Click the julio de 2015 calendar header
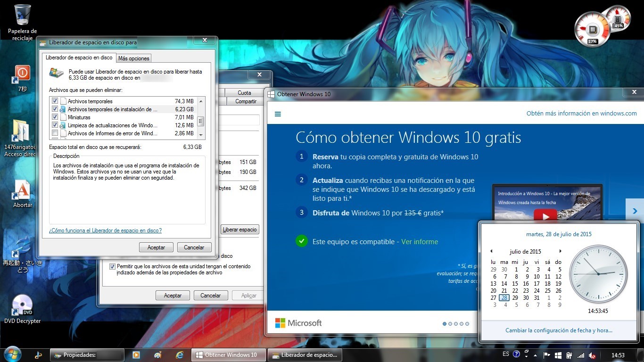 tap(525, 251)
